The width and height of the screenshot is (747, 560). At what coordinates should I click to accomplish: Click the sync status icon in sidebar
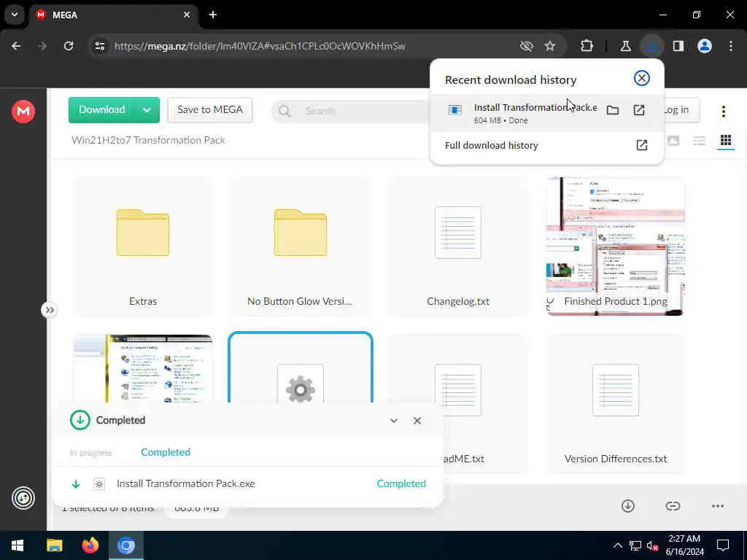(x=23, y=498)
